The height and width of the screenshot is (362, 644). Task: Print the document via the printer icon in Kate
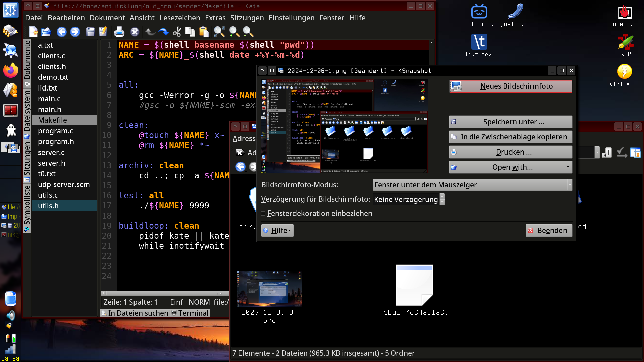pos(119,32)
